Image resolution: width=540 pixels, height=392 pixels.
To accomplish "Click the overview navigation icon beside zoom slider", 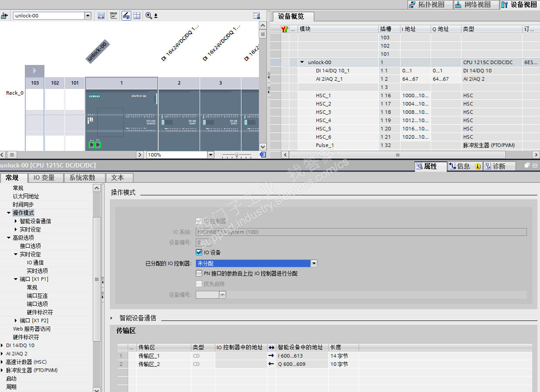I will (262, 155).
